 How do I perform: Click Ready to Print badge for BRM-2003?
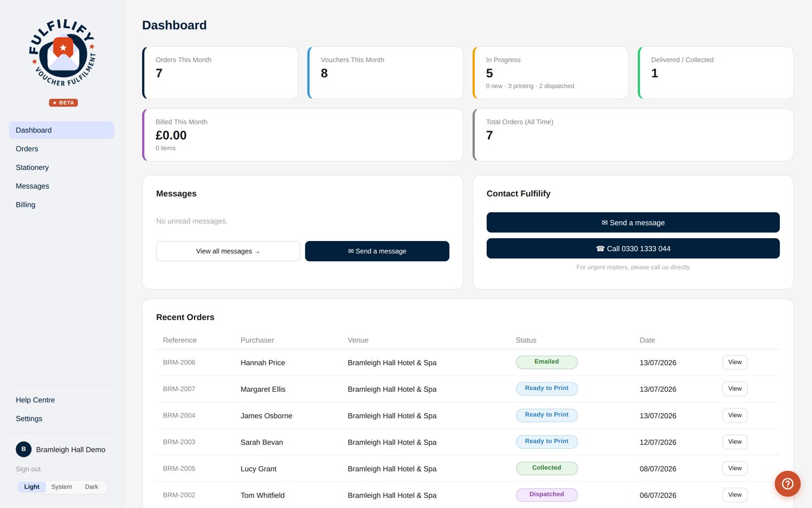pyautogui.click(x=547, y=442)
